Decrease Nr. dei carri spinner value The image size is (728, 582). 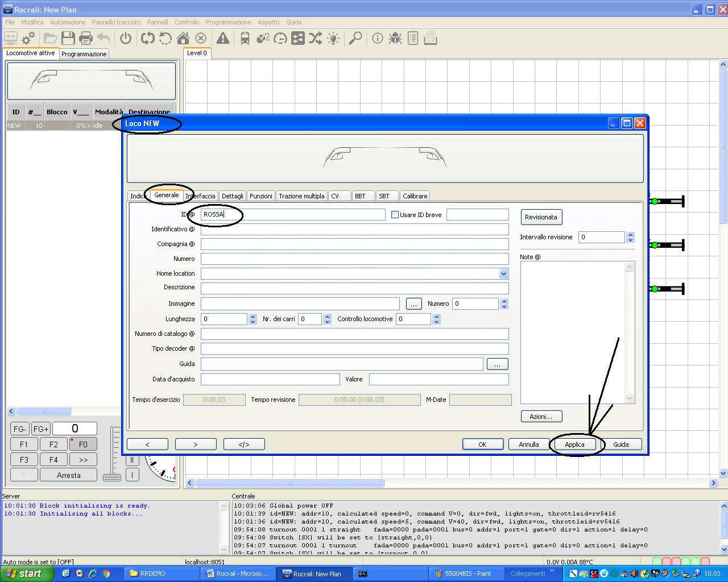coord(327,322)
